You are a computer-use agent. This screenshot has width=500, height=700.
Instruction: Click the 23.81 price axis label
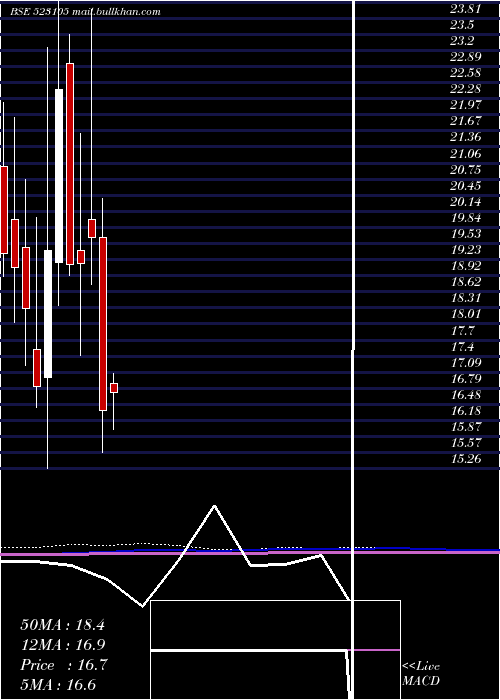[465, 8]
